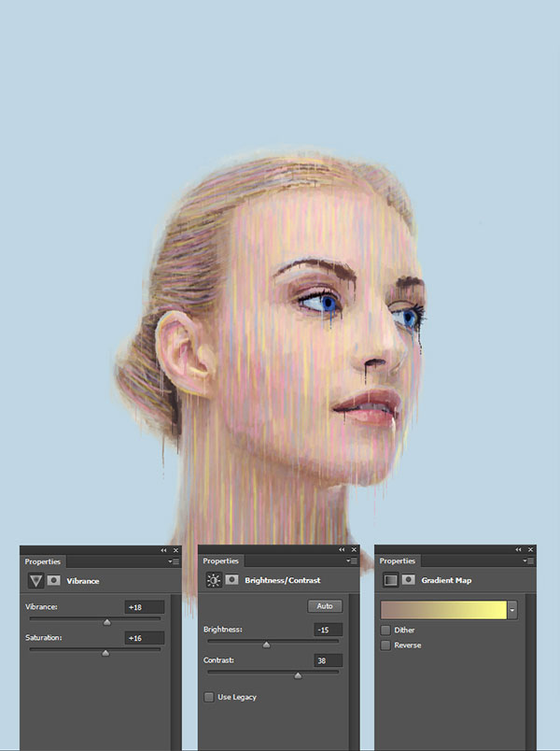Collapse the Gradient Map panel with double arrows

(518, 550)
